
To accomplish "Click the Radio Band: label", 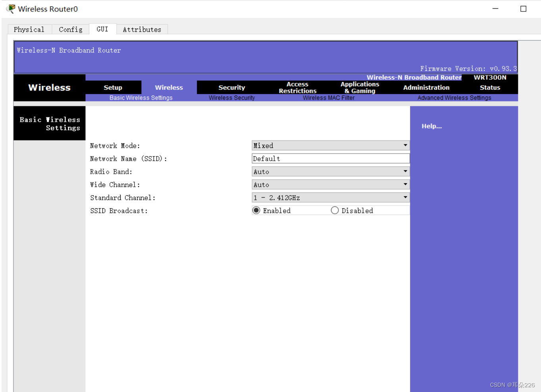I will 111,172.
